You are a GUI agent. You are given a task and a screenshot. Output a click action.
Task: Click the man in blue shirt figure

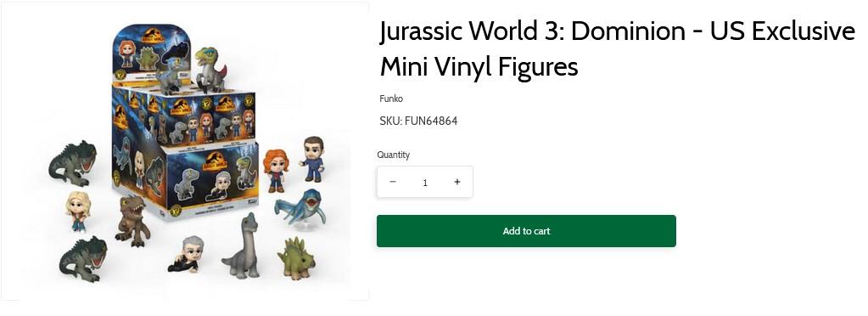(x=313, y=159)
